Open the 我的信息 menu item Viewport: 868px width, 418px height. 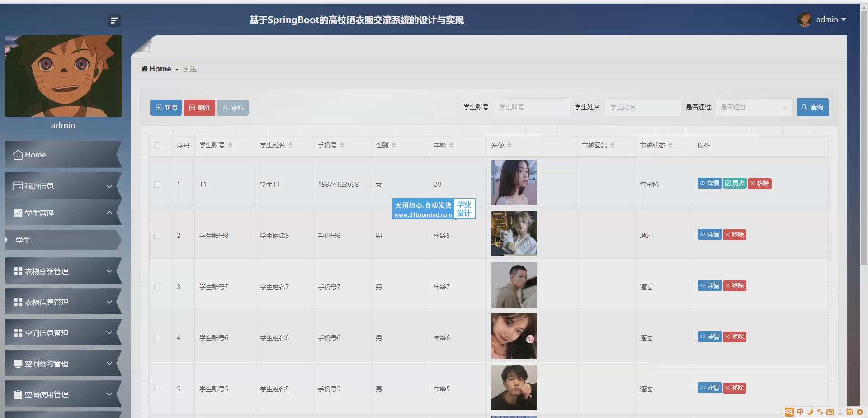point(63,186)
